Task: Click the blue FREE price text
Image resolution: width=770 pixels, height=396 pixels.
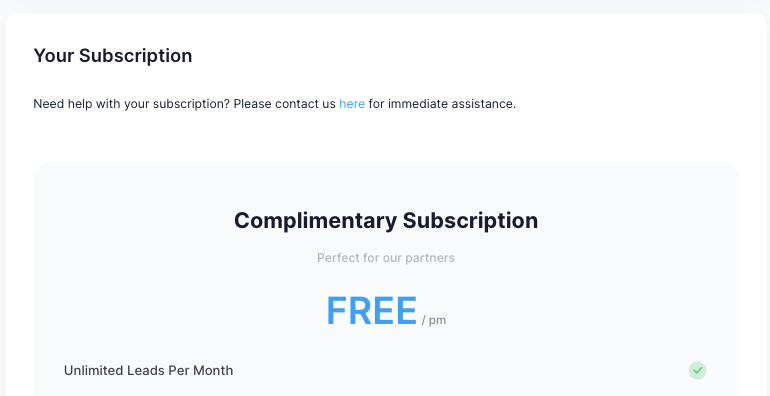Action: [372, 311]
